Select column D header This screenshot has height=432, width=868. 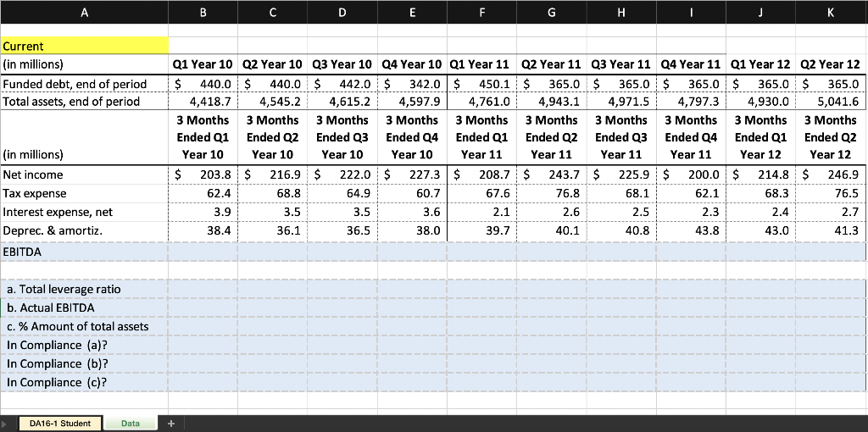tap(342, 12)
